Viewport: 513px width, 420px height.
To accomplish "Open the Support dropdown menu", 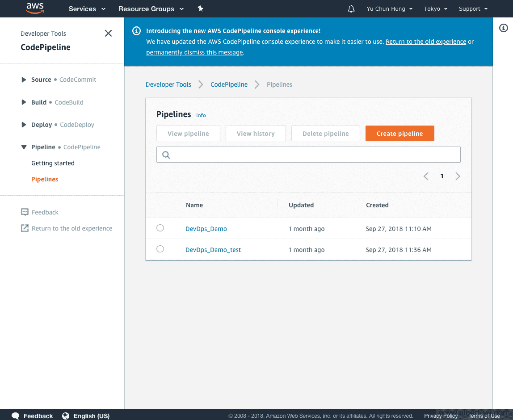I will (473, 9).
